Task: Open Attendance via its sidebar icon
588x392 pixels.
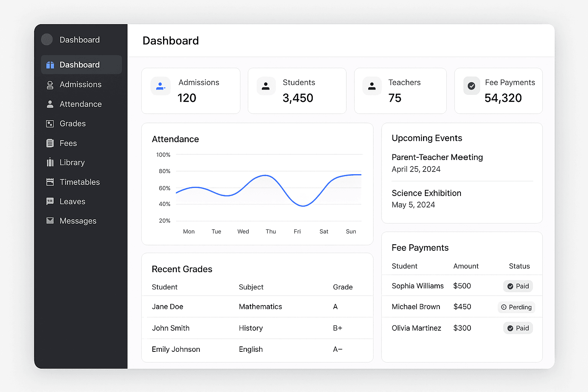Action: [x=50, y=104]
